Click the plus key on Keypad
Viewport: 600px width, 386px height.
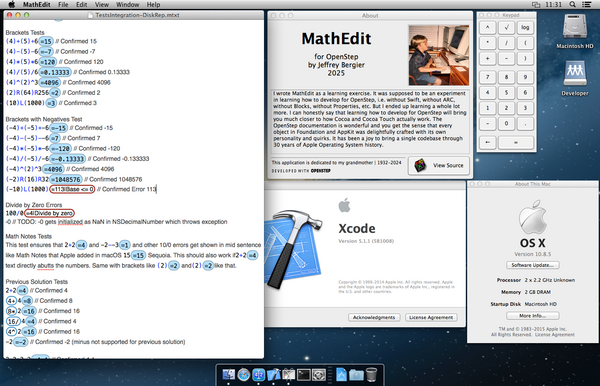pyautogui.click(x=488, y=59)
